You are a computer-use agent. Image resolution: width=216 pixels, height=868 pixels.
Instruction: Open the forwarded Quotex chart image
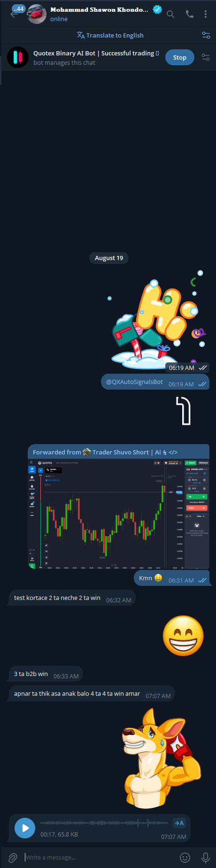[x=118, y=514]
